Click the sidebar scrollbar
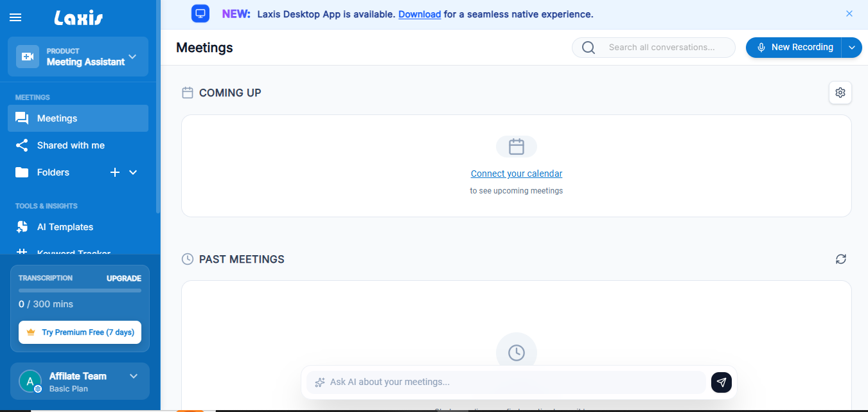The image size is (868, 412). 158,107
